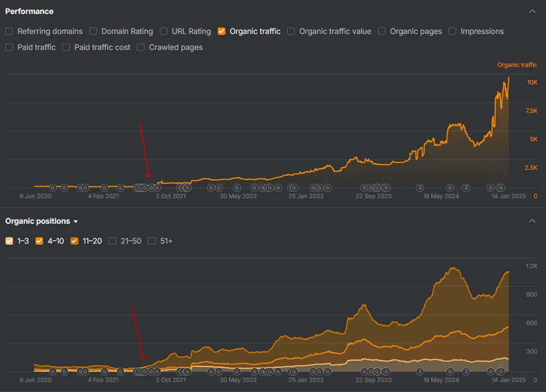546x392 pixels.
Task: Click the G marker above 4 Feb 2021 in Organic positions chart
Action: [104, 372]
